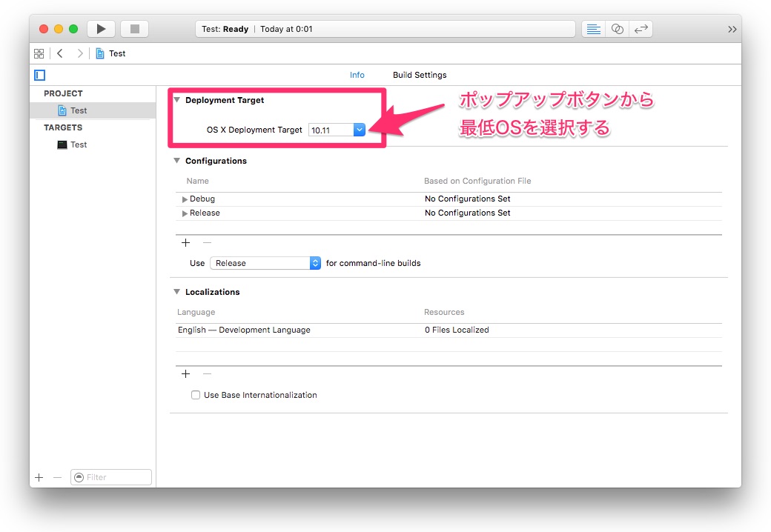Toggle the project and targets list sidebar

[40, 75]
